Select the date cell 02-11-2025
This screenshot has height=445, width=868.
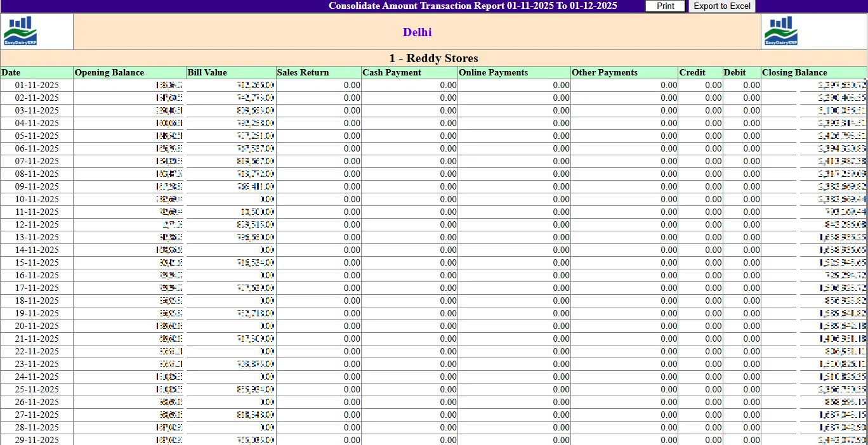click(37, 98)
